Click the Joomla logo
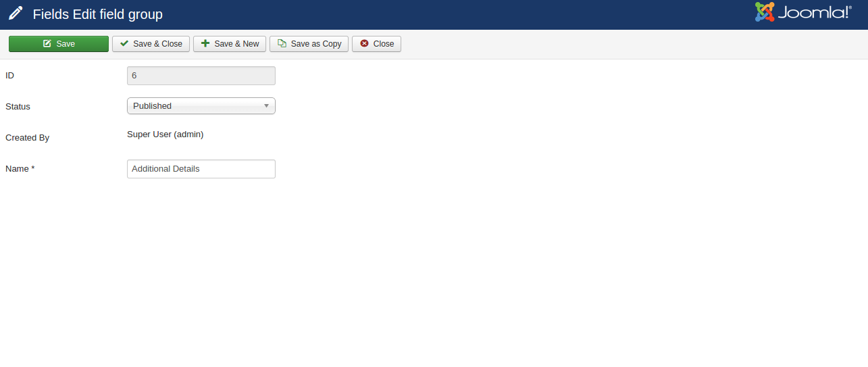 802,12
